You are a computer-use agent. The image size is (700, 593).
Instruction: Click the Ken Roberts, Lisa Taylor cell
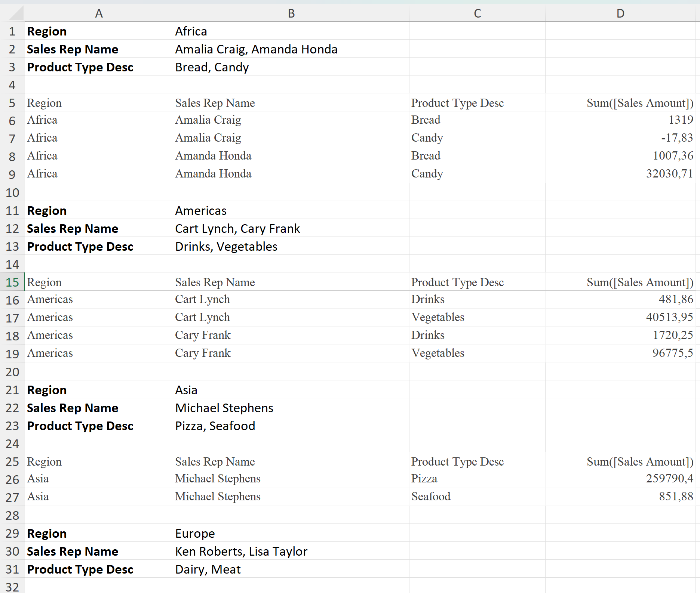[241, 552]
